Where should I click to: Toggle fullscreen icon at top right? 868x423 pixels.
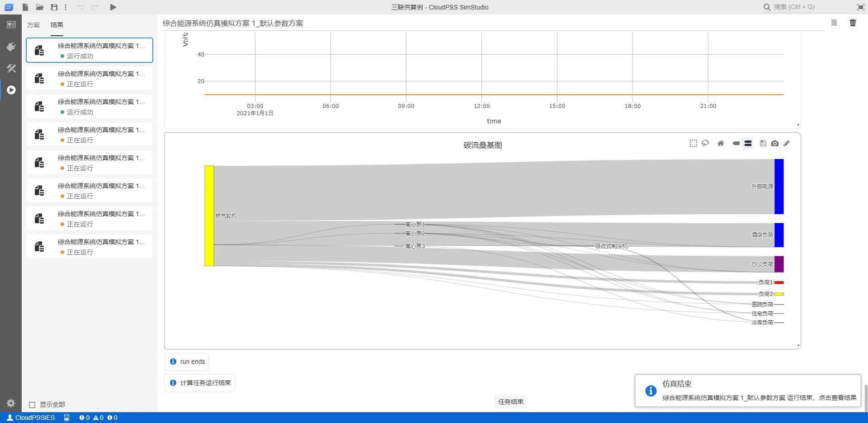[860, 7]
